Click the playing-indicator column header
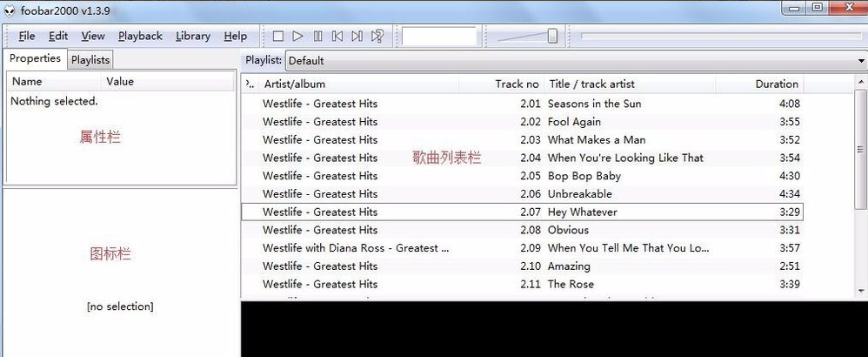Screen dimensions: 868x357 point(250,84)
